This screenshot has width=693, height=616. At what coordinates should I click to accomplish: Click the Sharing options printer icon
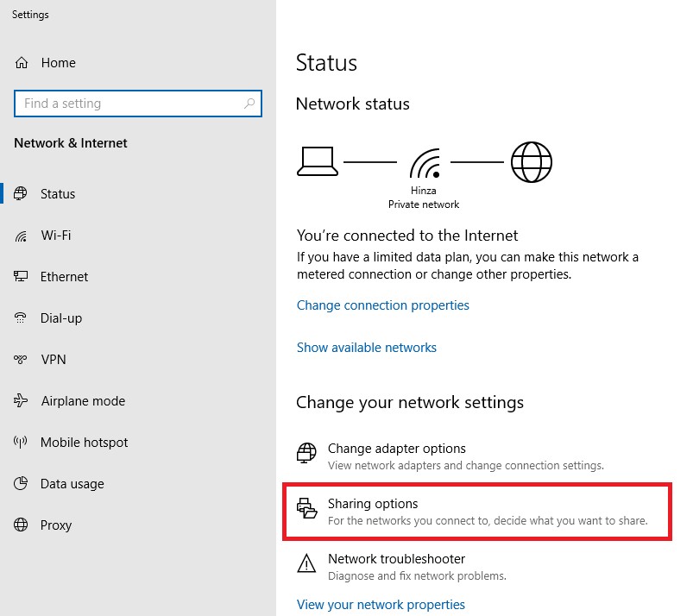pyautogui.click(x=306, y=508)
